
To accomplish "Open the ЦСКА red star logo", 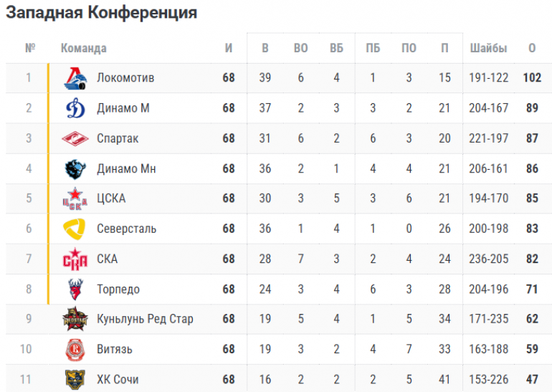I will pos(75,199).
